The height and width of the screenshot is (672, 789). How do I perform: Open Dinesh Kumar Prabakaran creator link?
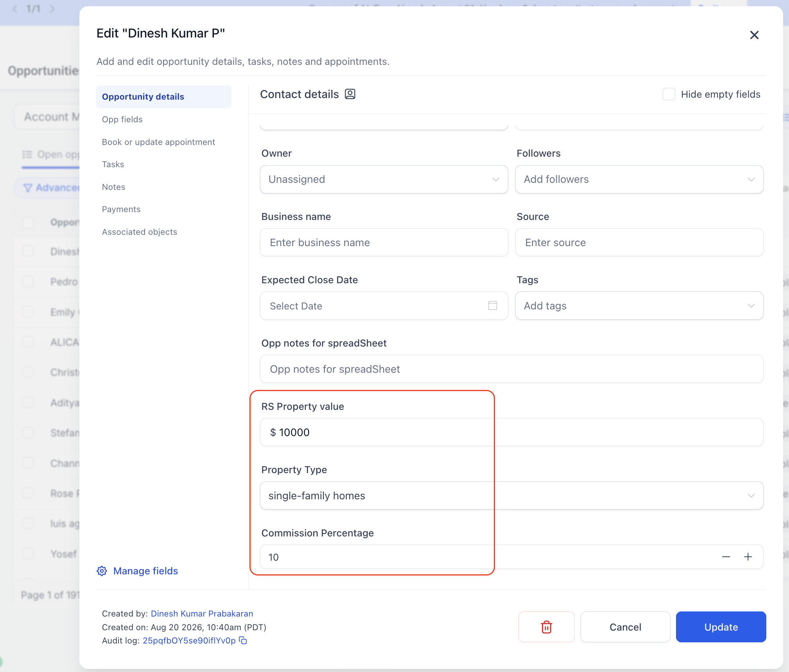point(202,613)
